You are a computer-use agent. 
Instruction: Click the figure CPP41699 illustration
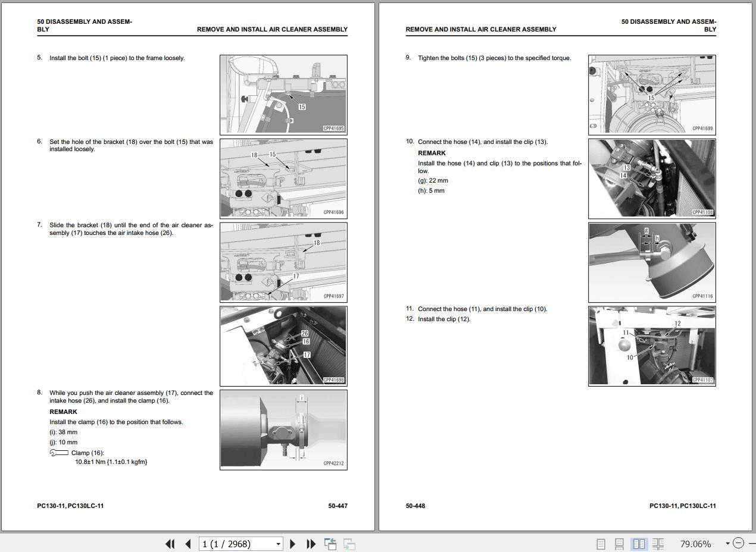click(x=652, y=95)
